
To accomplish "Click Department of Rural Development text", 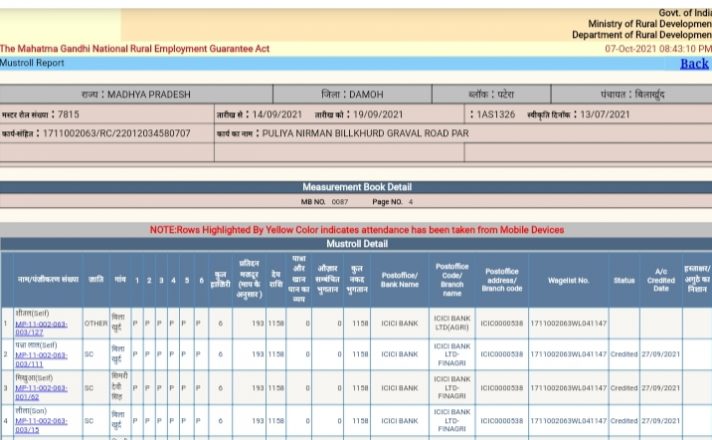I will [642, 35].
